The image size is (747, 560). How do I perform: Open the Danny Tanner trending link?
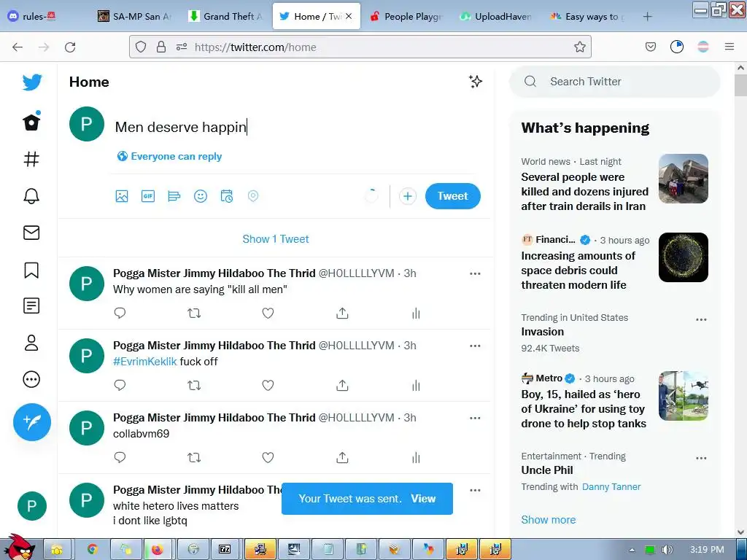pos(611,486)
